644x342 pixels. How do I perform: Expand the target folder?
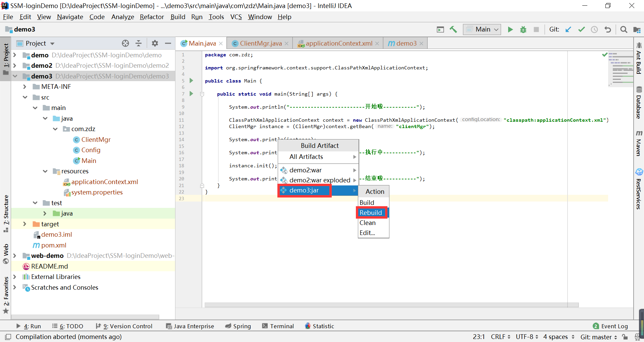pyautogui.click(x=25, y=224)
